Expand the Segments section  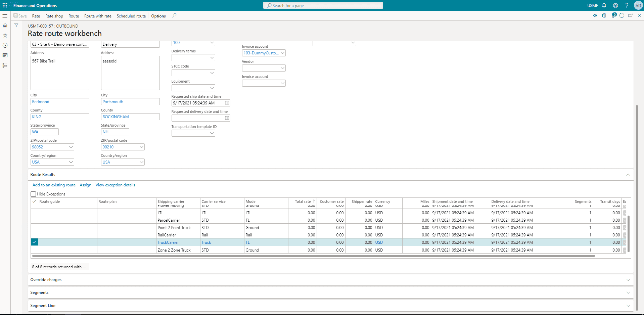tap(628, 292)
